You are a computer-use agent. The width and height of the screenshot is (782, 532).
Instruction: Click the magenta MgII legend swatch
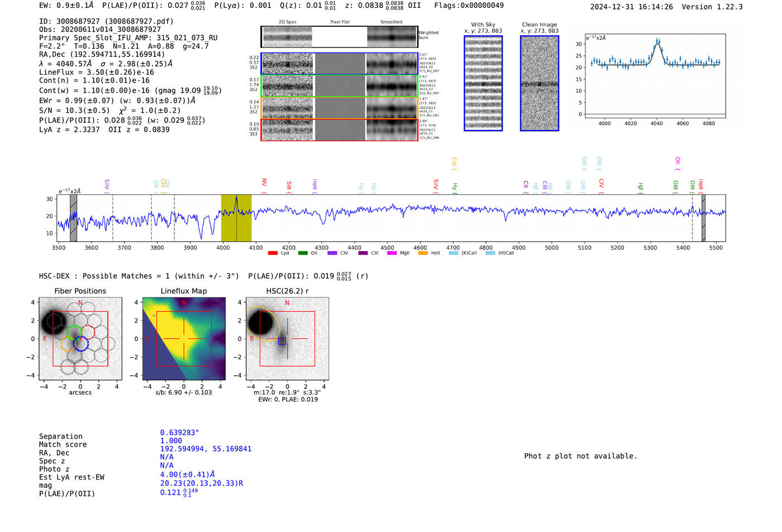pyautogui.click(x=392, y=253)
